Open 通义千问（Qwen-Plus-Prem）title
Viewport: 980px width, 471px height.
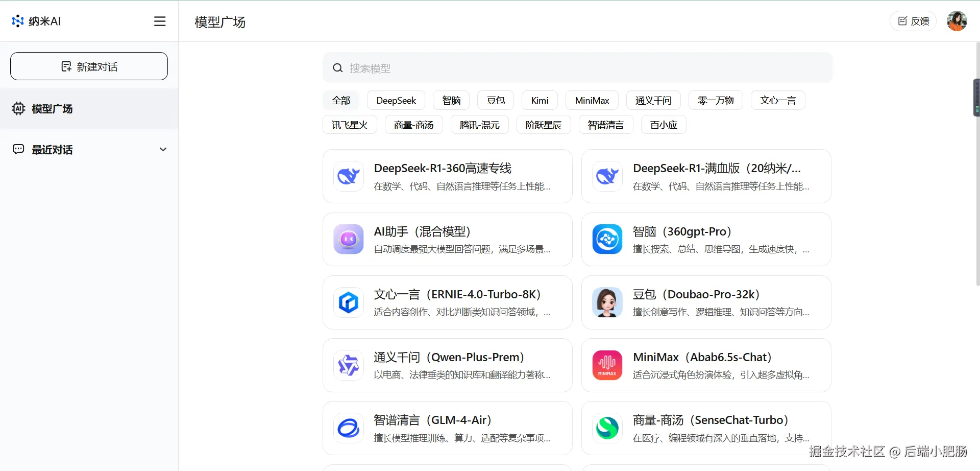point(449,357)
